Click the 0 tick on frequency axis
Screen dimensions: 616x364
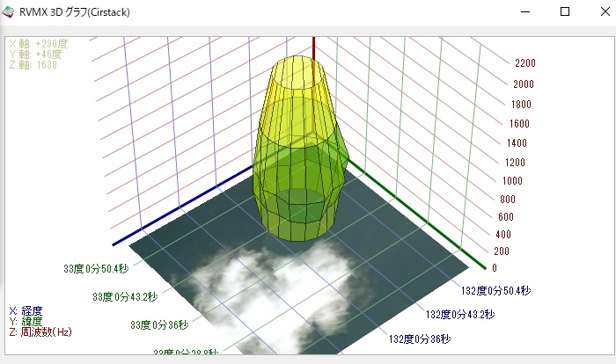[495, 267]
